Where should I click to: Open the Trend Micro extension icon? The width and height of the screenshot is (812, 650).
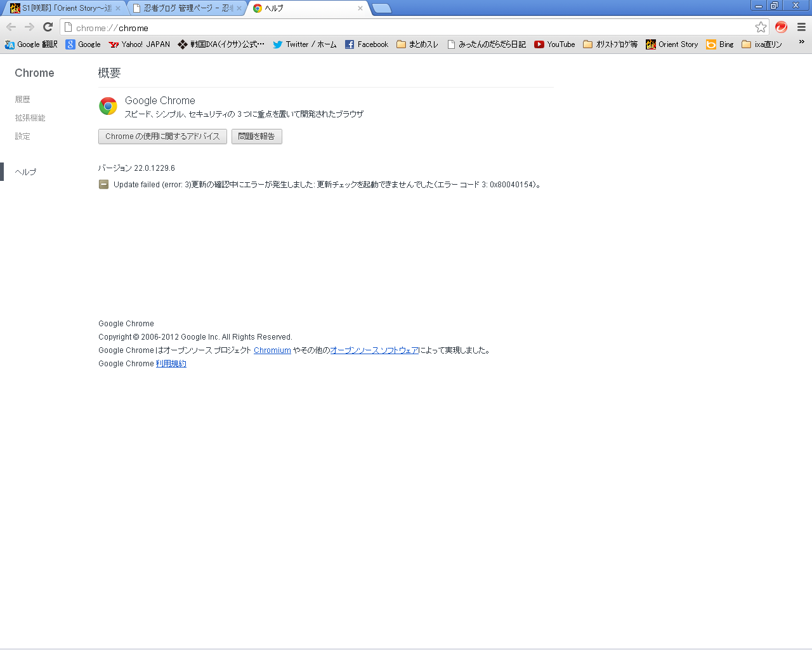[x=782, y=27]
